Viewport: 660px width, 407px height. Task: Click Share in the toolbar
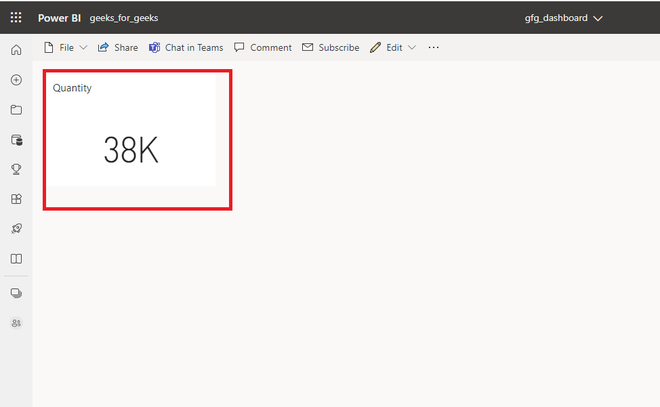click(118, 48)
